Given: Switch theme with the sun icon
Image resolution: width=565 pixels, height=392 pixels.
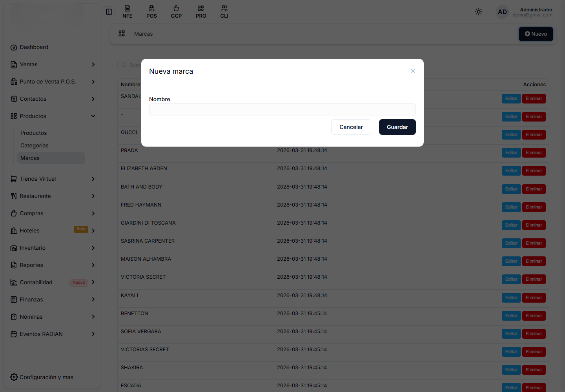Looking at the screenshot, I should tap(479, 12).
